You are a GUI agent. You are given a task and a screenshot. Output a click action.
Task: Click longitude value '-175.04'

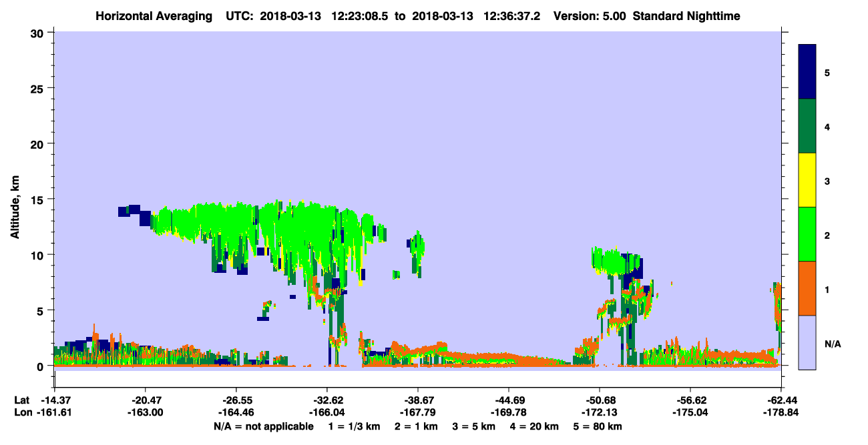point(690,412)
